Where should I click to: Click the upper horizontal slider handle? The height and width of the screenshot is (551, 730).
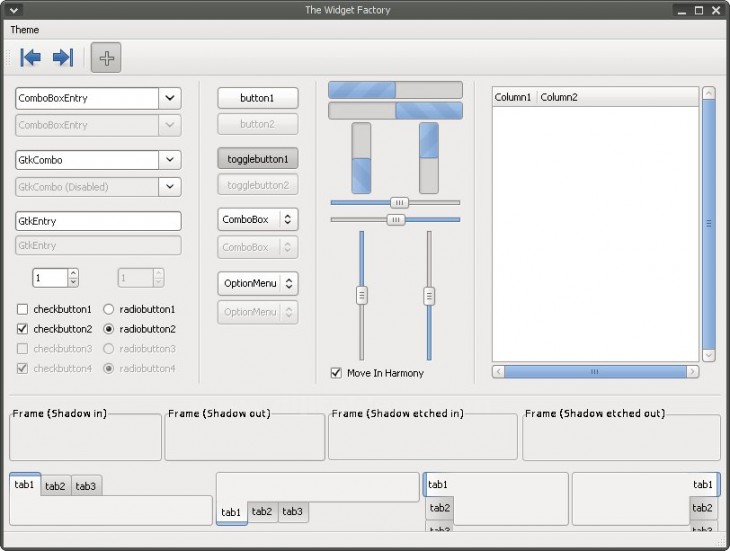pyautogui.click(x=399, y=202)
